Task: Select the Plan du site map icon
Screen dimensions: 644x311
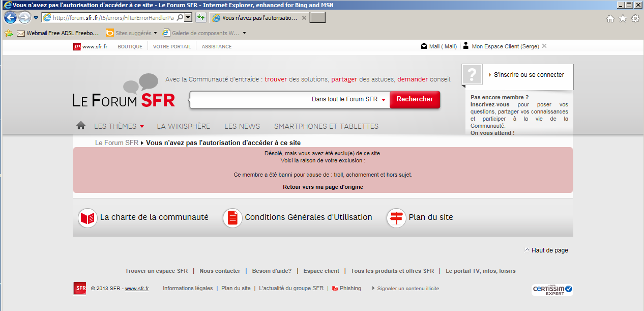Action: point(397,216)
